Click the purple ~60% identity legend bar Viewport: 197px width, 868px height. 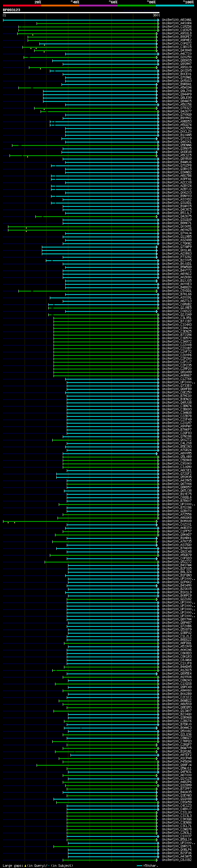98,6
